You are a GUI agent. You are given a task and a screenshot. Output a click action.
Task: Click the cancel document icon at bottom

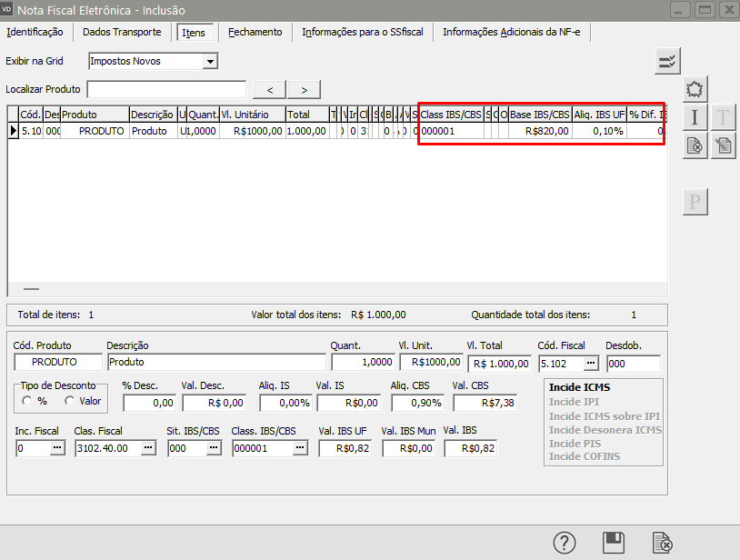click(663, 543)
